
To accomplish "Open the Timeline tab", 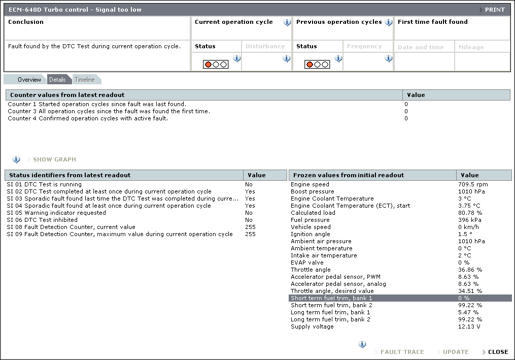I will point(85,80).
